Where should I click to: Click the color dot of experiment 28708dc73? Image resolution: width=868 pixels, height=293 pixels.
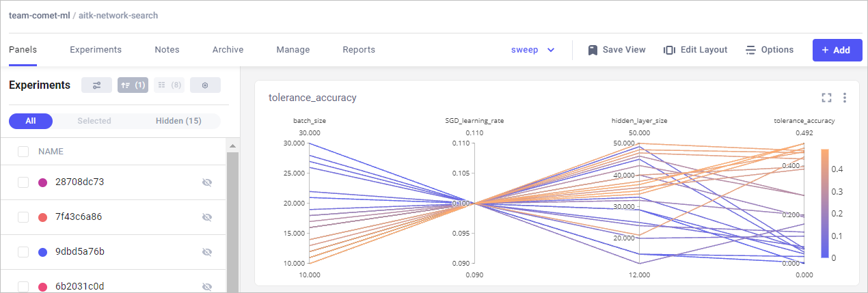pyautogui.click(x=42, y=182)
